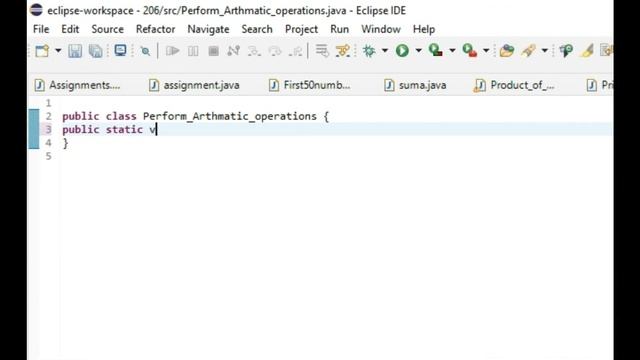Click the Step Into icon

point(254,51)
